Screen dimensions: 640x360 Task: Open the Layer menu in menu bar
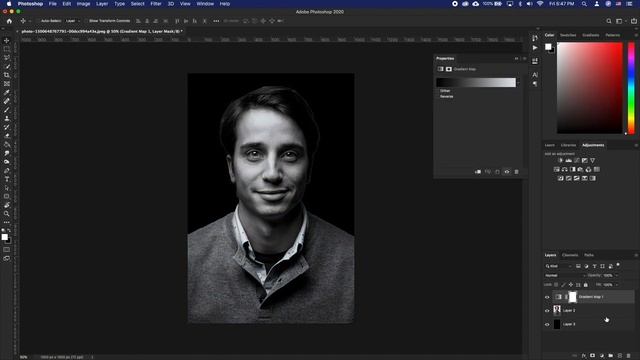tap(102, 4)
